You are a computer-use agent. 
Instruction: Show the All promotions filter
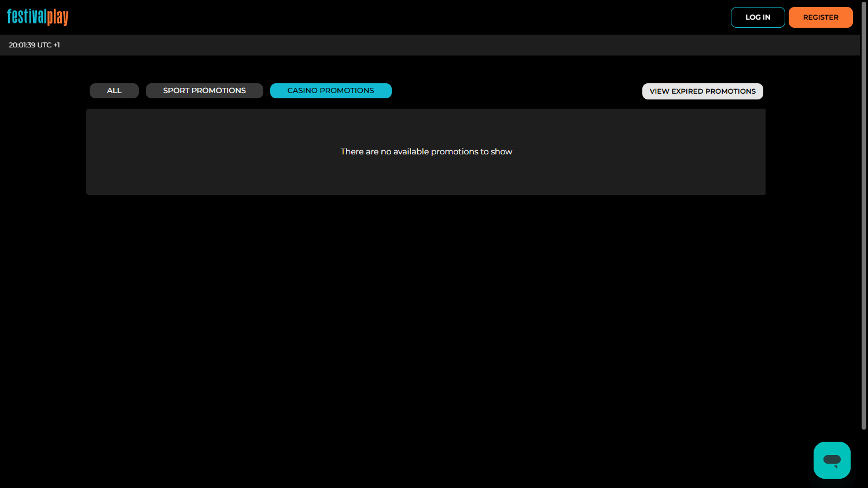point(114,91)
